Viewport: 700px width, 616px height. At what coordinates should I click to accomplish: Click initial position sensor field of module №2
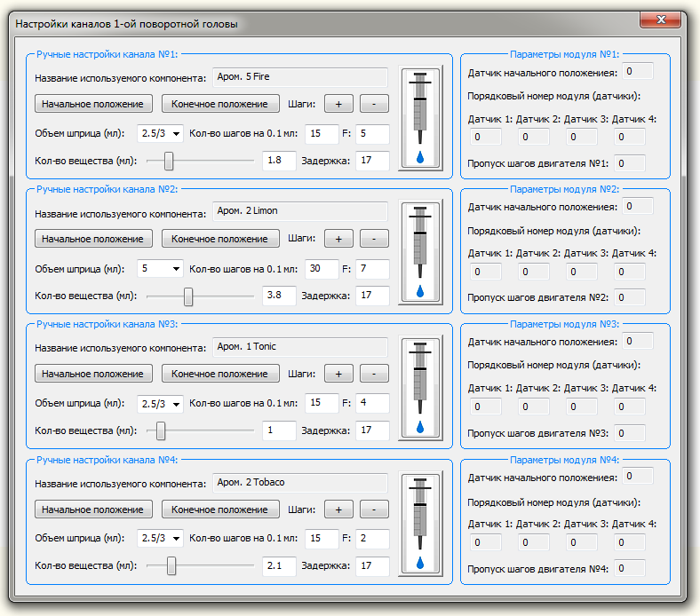(638, 206)
